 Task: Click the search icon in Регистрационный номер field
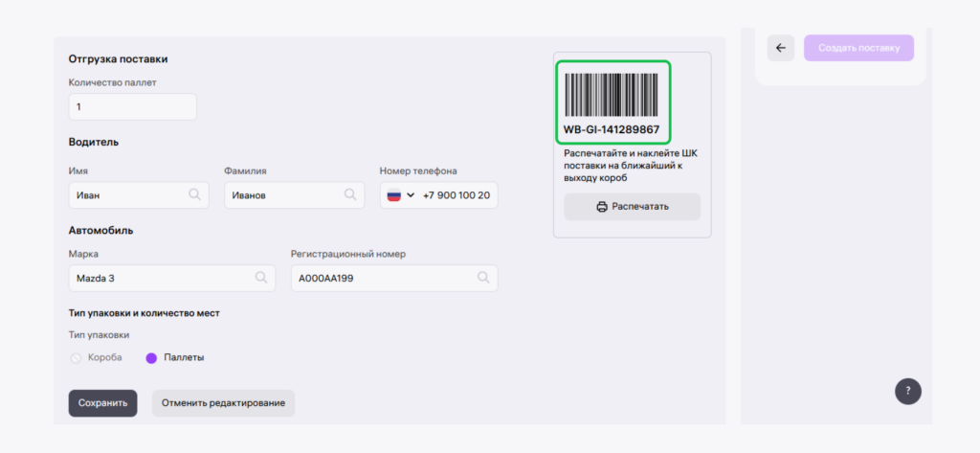pyautogui.click(x=483, y=278)
